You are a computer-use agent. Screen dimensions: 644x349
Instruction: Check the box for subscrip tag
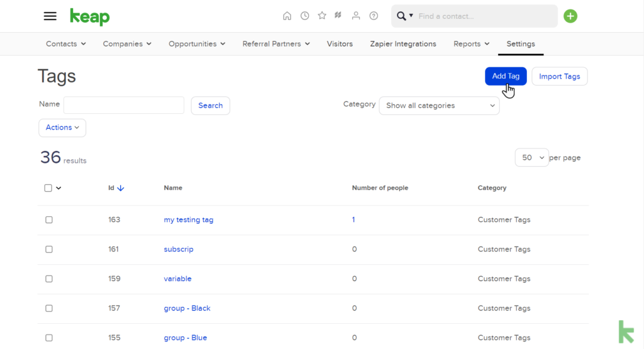[x=49, y=249]
